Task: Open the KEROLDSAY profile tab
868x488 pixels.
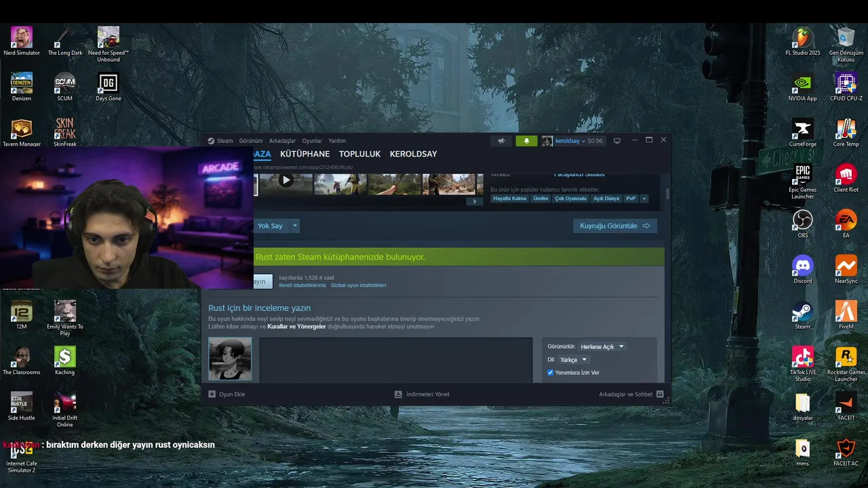Action: [413, 154]
